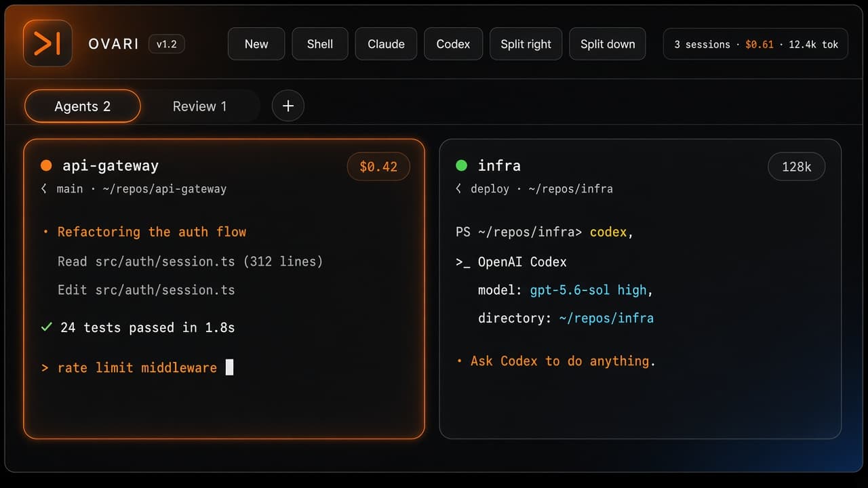Viewport: 868px width, 488px height.
Task: Select the infra pane title
Action: 499,165
